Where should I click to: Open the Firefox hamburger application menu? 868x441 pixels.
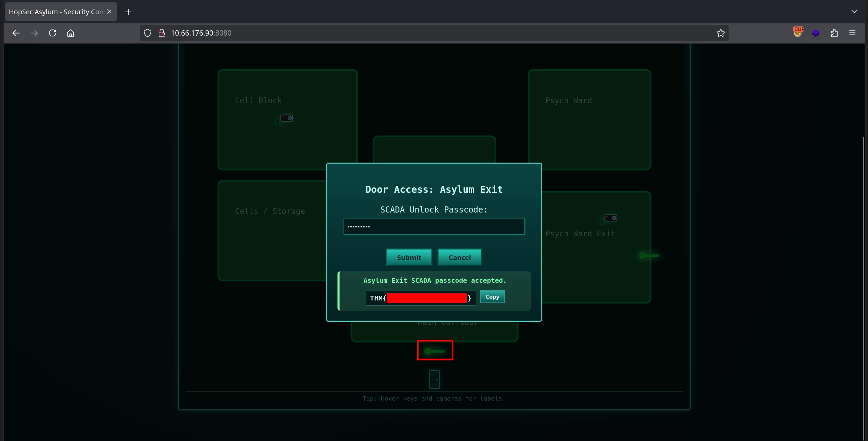852,33
